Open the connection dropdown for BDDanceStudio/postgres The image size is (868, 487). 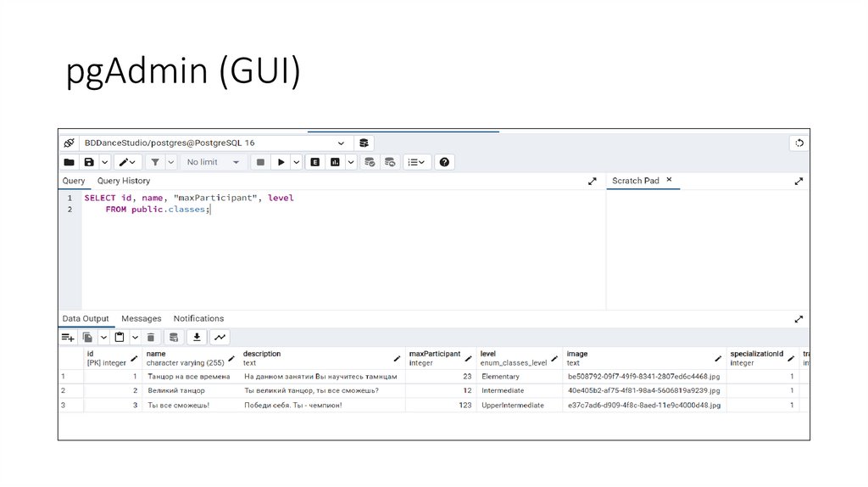[x=214, y=143]
